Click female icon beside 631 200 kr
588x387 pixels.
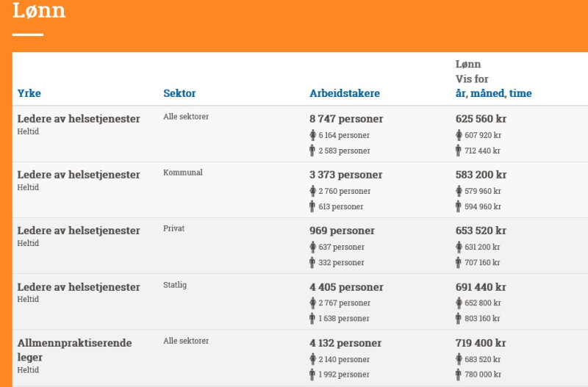pos(459,247)
